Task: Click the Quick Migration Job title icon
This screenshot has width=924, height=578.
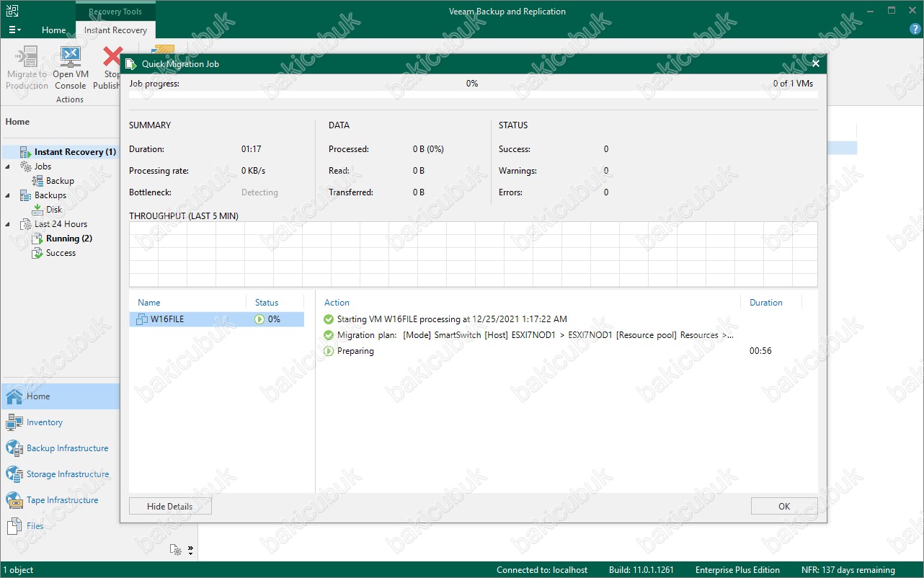Action: coord(131,63)
